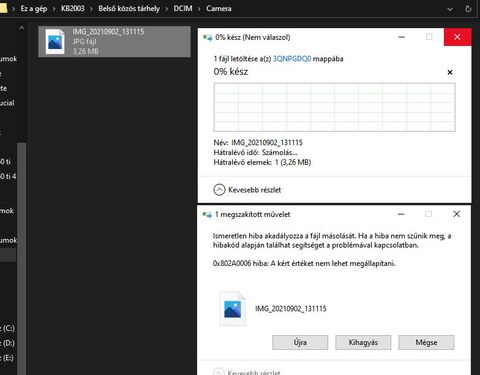Click the JPG file icon in the Camera folder
This screenshot has width=480, height=375.
coord(55,42)
